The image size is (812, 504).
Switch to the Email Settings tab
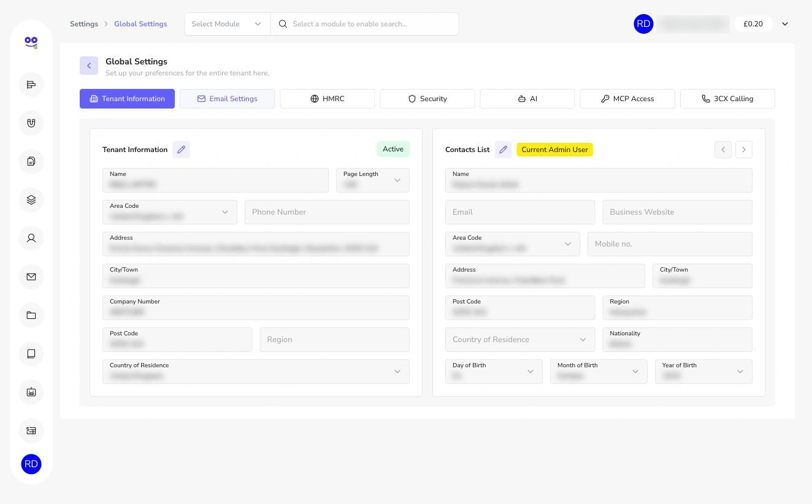[227, 99]
